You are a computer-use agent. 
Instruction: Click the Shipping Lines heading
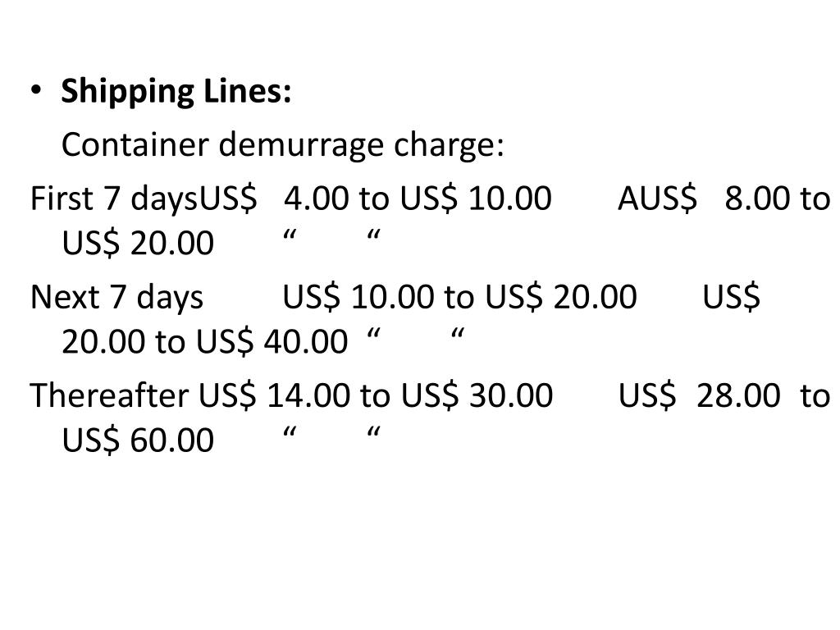click(176, 91)
